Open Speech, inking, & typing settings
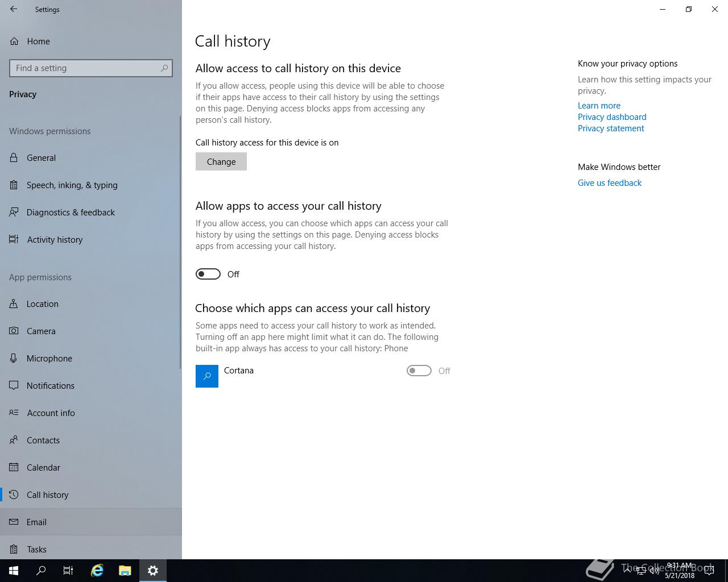 tap(90, 185)
